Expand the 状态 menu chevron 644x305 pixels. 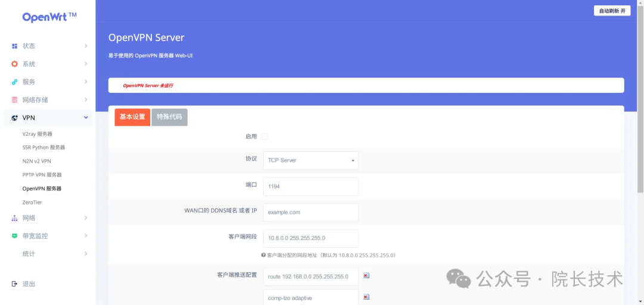tap(86, 46)
